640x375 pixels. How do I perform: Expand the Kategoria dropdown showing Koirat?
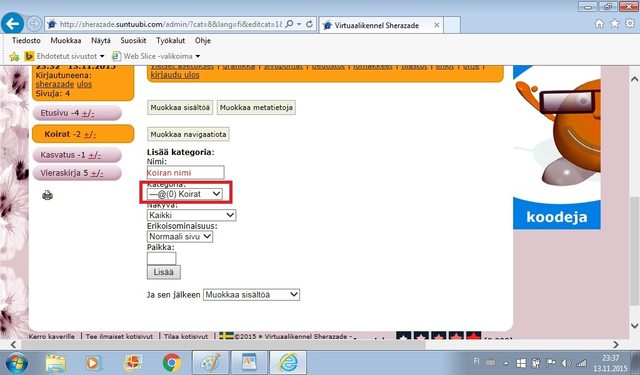(x=185, y=194)
